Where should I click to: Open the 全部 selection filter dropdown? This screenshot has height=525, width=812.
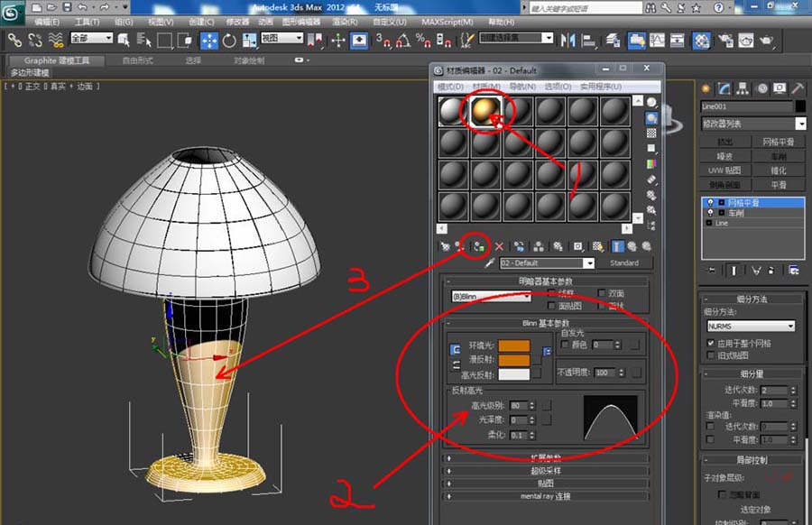pyautogui.click(x=91, y=38)
